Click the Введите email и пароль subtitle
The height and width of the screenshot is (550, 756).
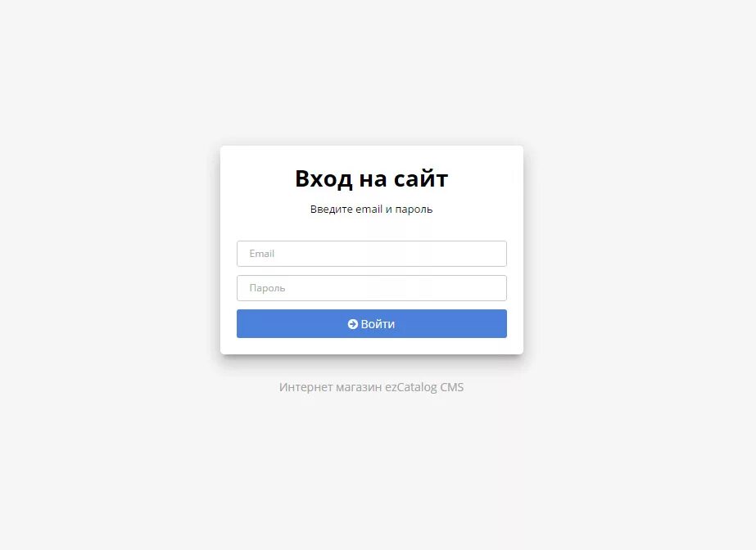pos(371,209)
